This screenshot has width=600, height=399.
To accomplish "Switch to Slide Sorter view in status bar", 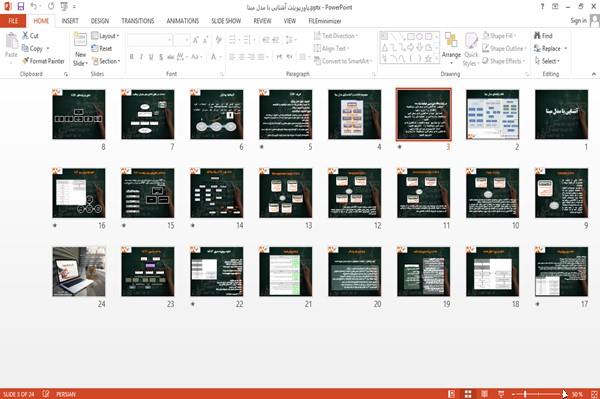I will pos(468,394).
